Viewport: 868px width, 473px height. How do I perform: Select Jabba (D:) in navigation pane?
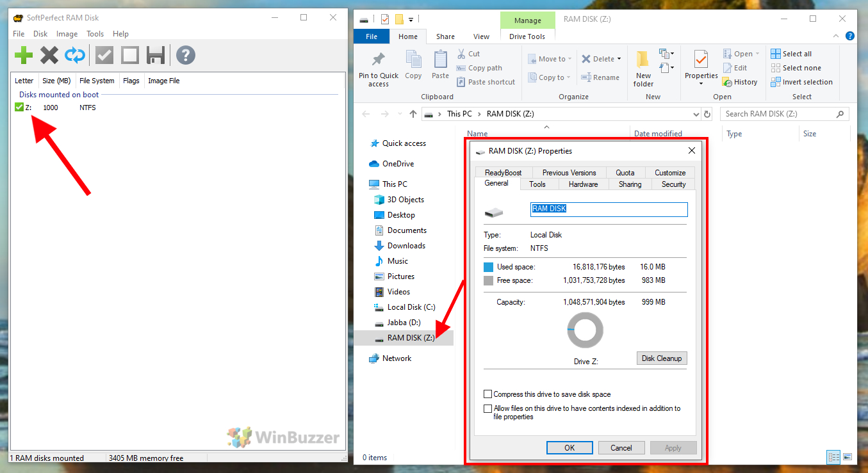[404, 323]
